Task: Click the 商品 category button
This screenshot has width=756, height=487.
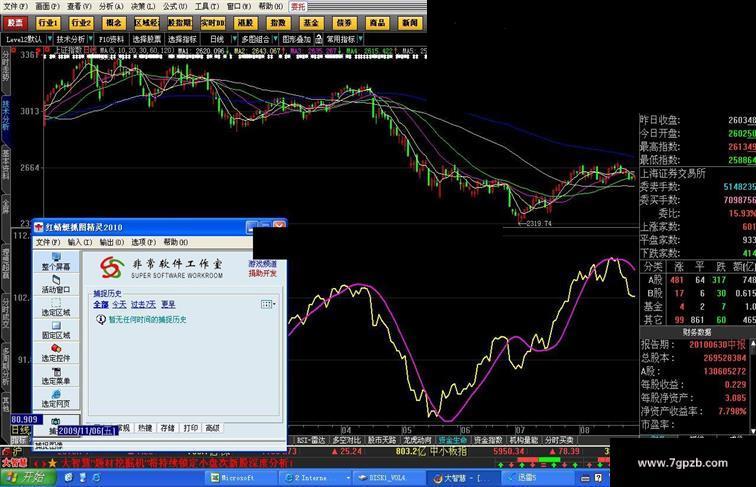Action: tap(377, 23)
